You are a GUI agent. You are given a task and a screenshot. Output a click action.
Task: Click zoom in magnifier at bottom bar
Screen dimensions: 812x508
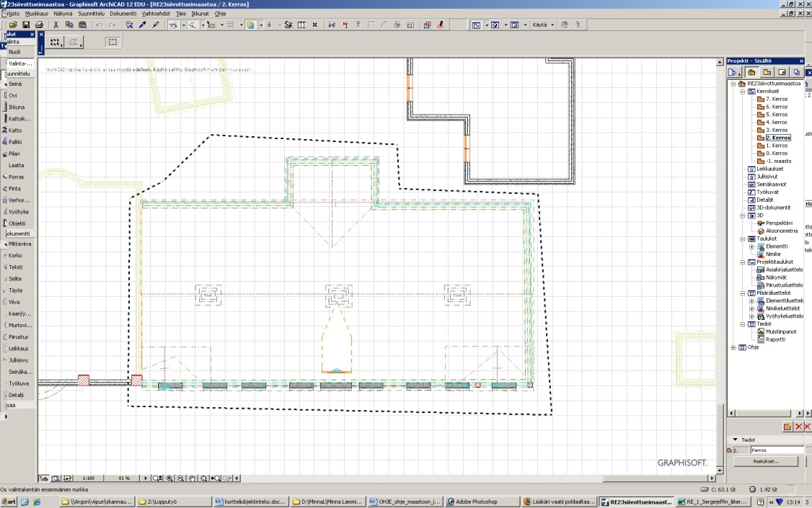click(x=169, y=478)
